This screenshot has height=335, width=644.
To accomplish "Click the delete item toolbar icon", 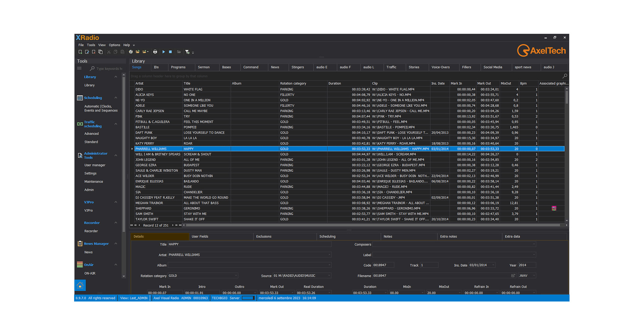I will pyautogui.click(x=94, y=52).
